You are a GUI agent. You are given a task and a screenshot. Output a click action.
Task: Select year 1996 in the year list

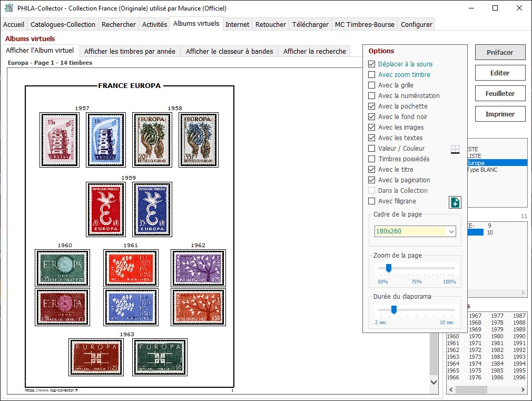click(519, 378)
